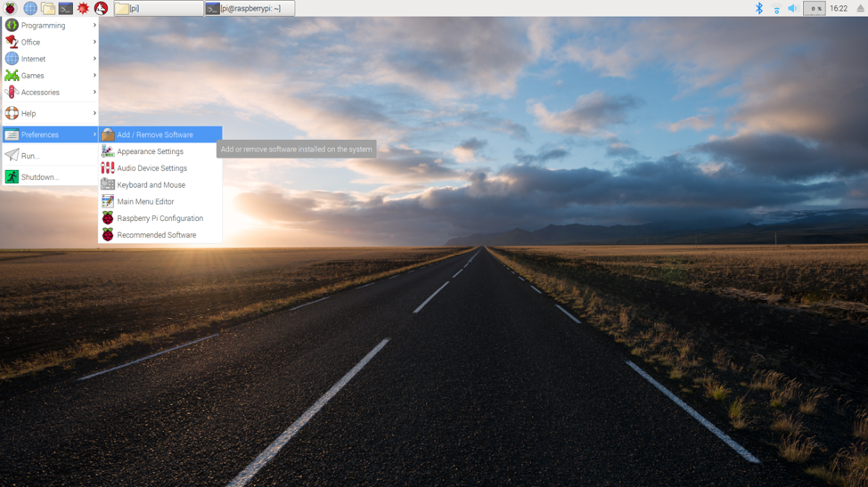Open the Raspberry Pi main menu button
The width and height of the screenshot is (868, 487).
(10, 8)
